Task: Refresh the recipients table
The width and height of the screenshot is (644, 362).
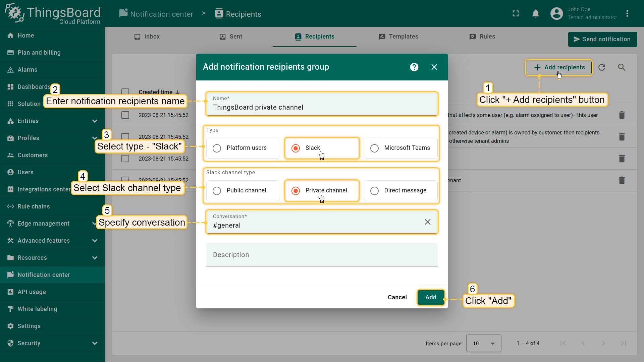Action: tap(602, 67)
